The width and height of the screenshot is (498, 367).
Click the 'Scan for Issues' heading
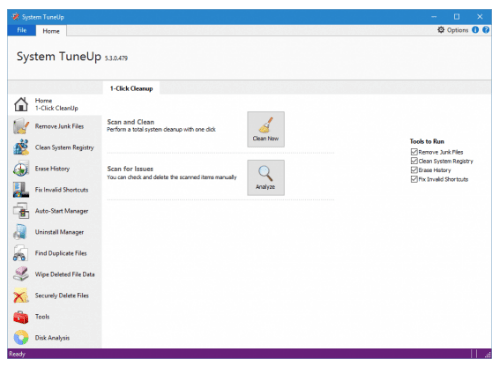click(130, 169)
